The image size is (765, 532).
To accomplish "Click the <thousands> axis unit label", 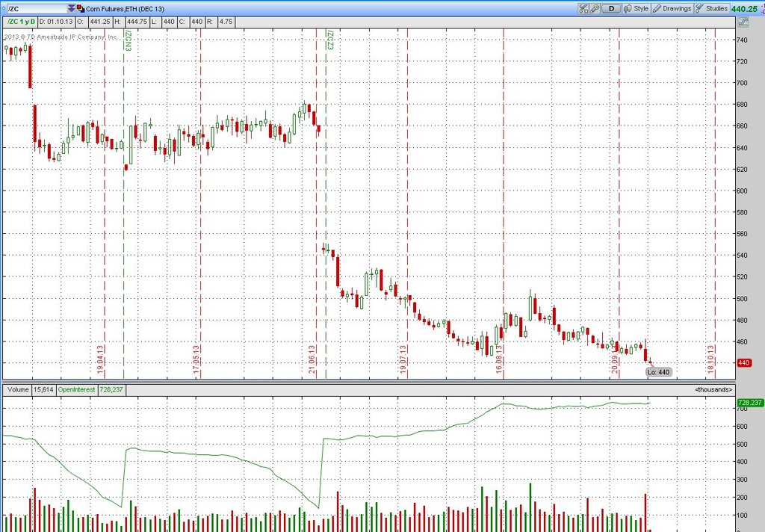I will click(x=713, y=389).
